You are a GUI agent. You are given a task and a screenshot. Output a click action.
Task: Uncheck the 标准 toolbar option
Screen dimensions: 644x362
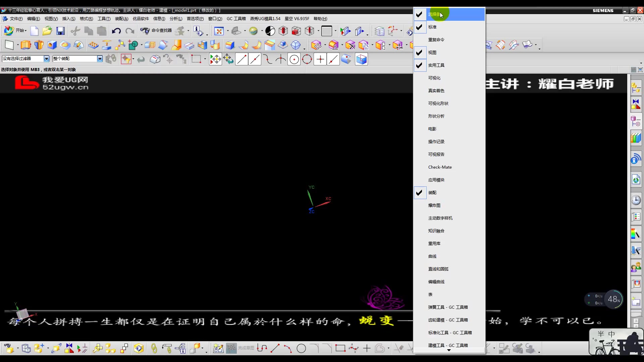[432, 27]
